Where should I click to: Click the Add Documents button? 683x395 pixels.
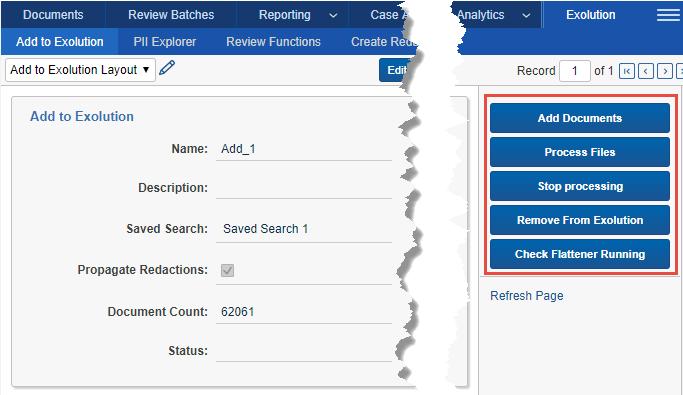point(580,118)
